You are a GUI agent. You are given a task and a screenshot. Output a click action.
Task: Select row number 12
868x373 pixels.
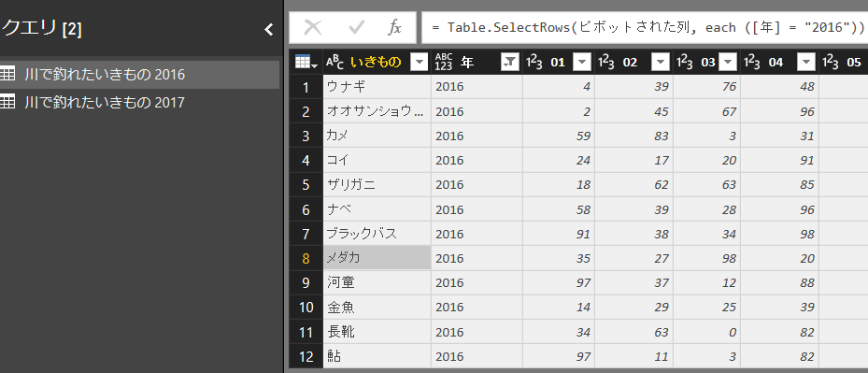coord(306,356)
